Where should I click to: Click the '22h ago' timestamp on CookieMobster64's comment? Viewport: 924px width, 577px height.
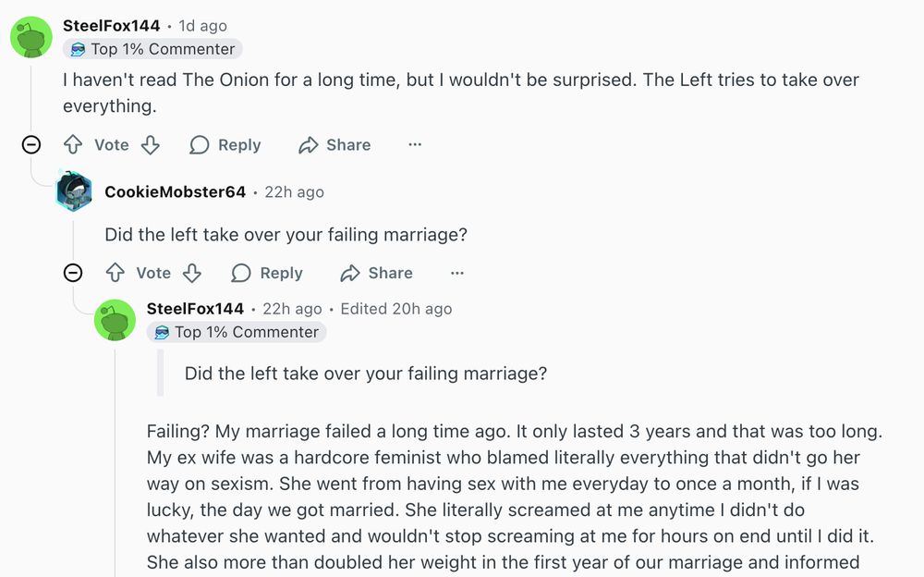pyautogui.click(x=294, y=192)
